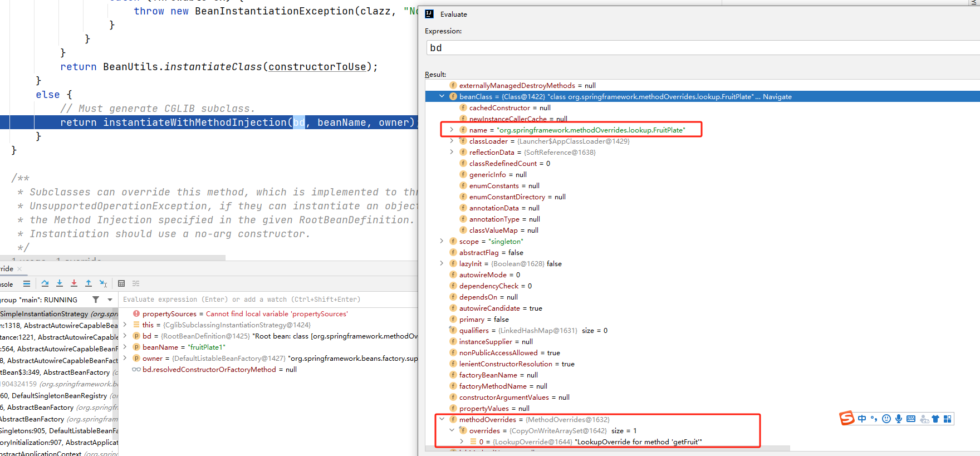Toggle Chinese/English mode on Sogou bar
The height and width of the screenshot is (456, 980).
[x=862, y=419]
